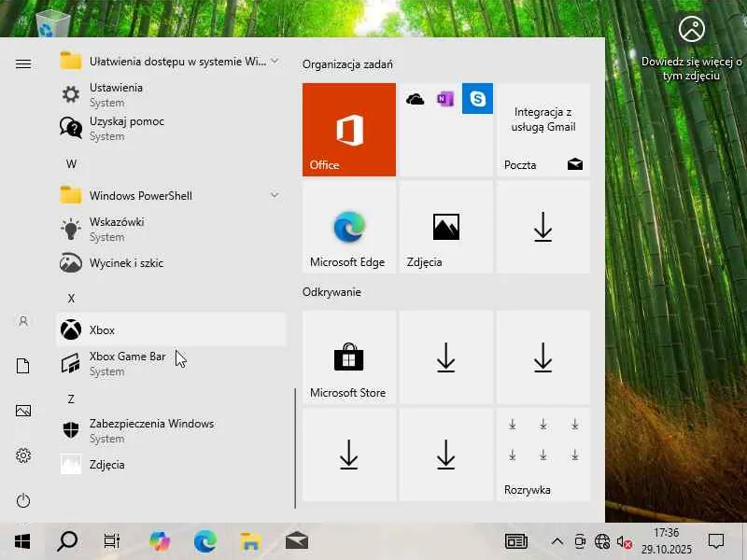Click the network globe tray icon

click(601, 541)
